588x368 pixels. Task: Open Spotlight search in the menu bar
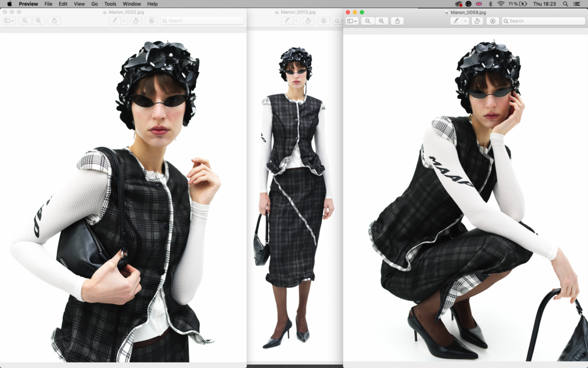tap(565, 4)
